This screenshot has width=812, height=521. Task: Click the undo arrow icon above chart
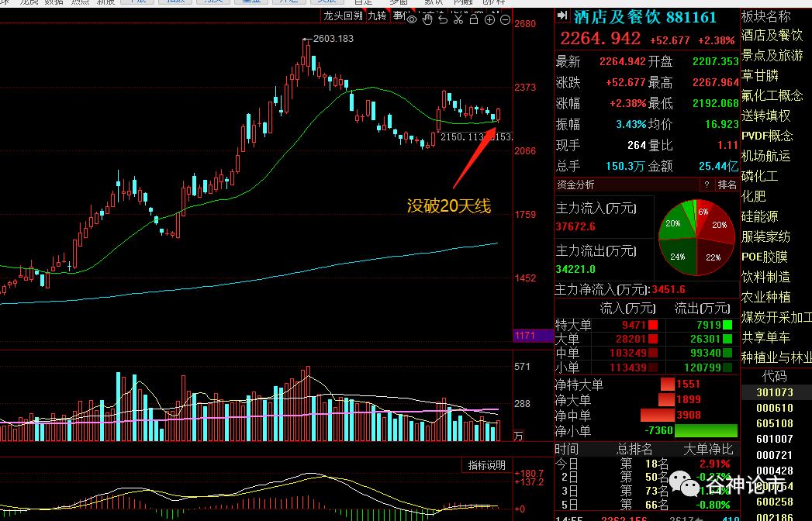click(443, 19)
